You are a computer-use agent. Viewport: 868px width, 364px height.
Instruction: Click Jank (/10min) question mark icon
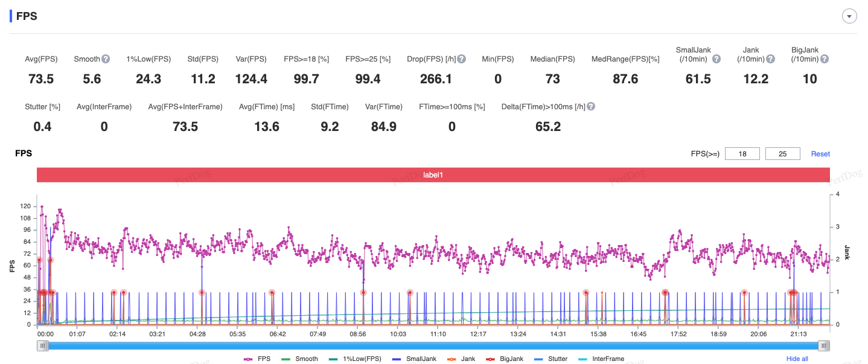pyautogui.click(x=770, y=59)
